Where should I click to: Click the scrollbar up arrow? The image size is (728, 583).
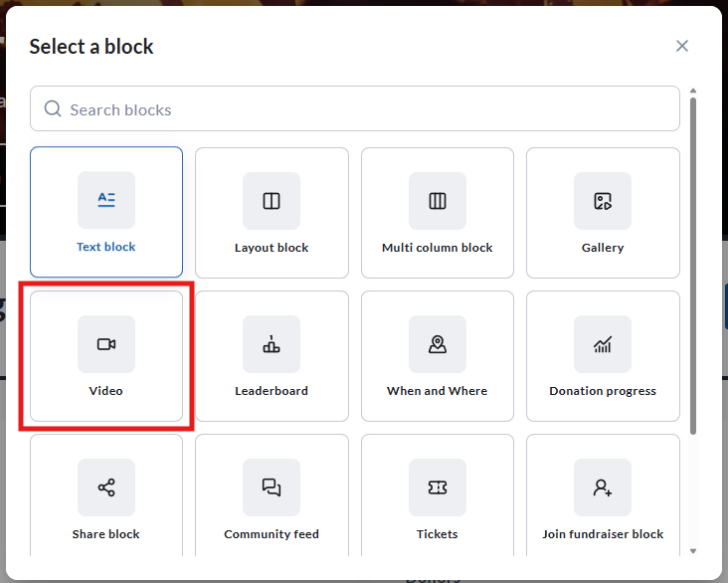693,91
